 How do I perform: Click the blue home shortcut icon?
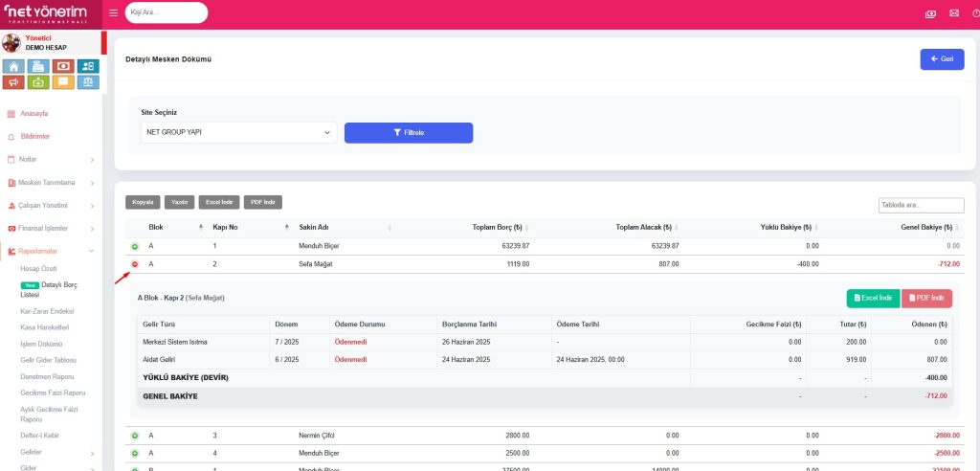tap(13, 66)
